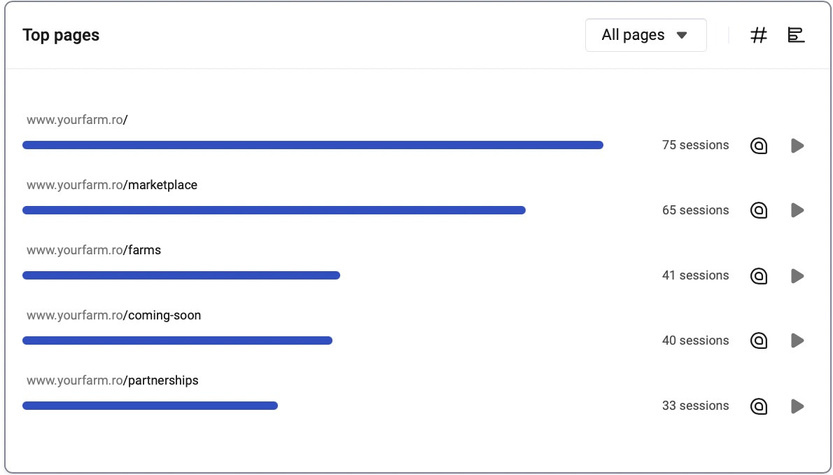Open heatmap for the /farms page

[759, 276]
